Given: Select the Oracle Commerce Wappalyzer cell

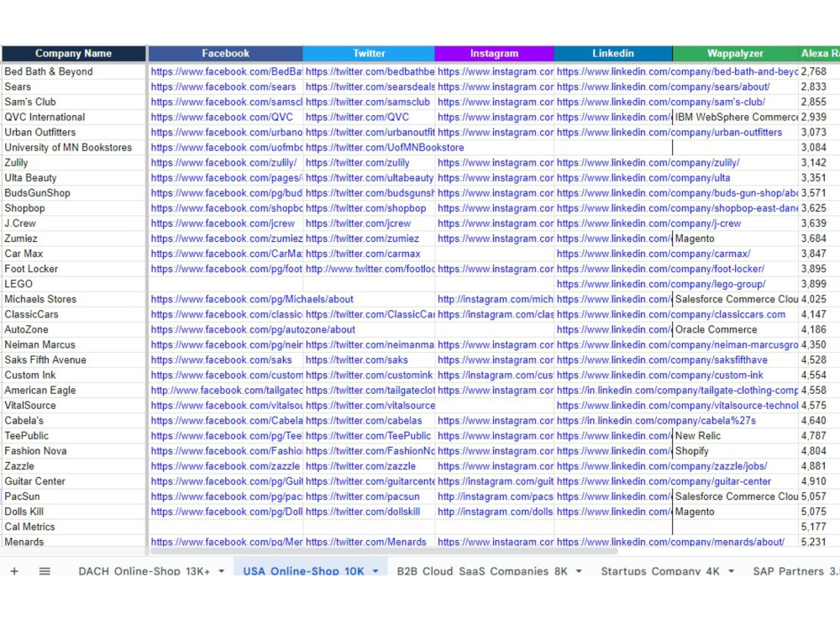Looking at the screenshot, I should pos(736,330).
